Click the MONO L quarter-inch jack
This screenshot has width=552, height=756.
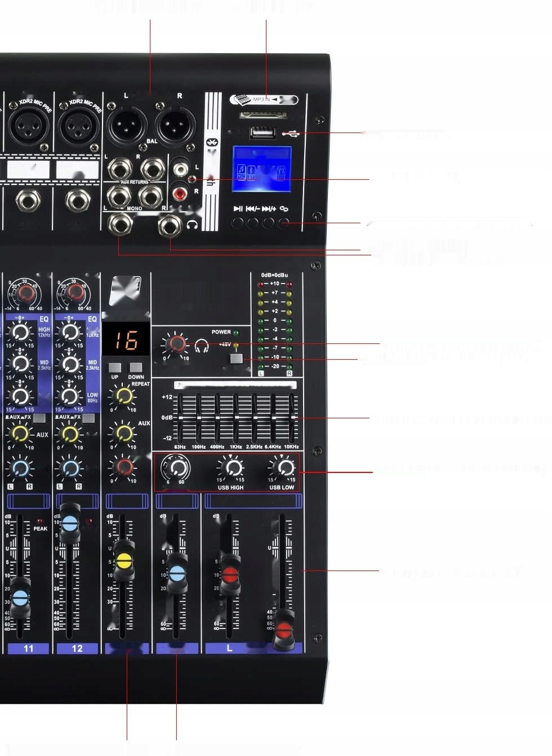(x=120, y=196)
